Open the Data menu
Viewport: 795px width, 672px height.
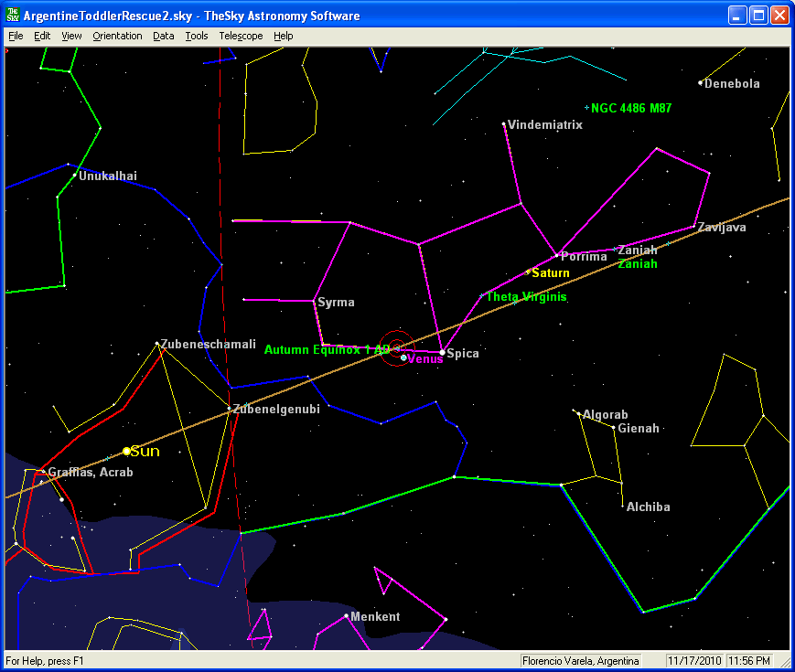164,36
